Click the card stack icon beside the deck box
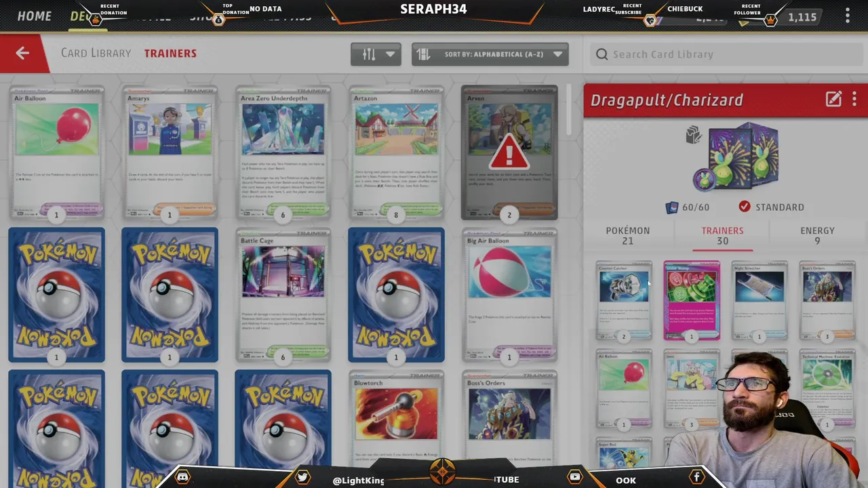This screenshot has height=488, width=868. point(693,135)
